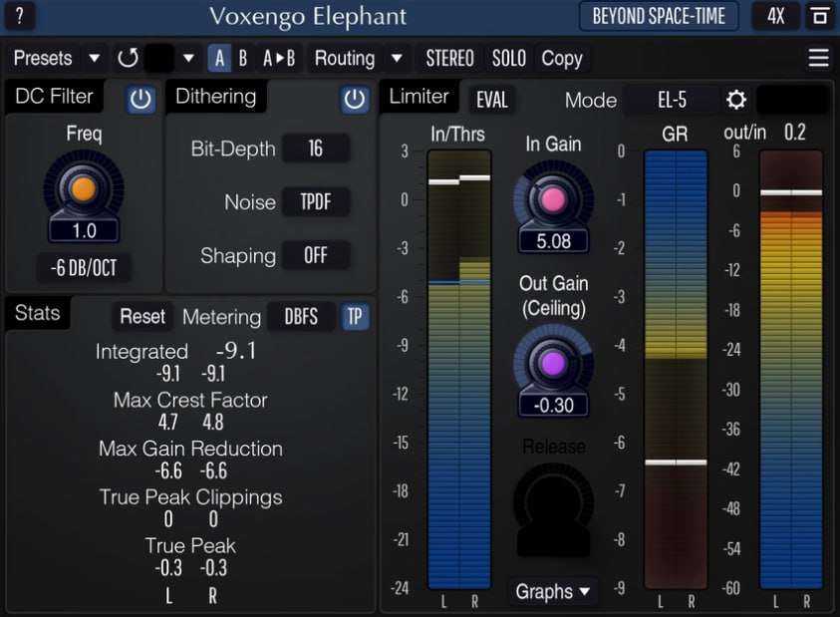Toggle the Dithering power button
The image size is (840, 617).
pos(354,99)
